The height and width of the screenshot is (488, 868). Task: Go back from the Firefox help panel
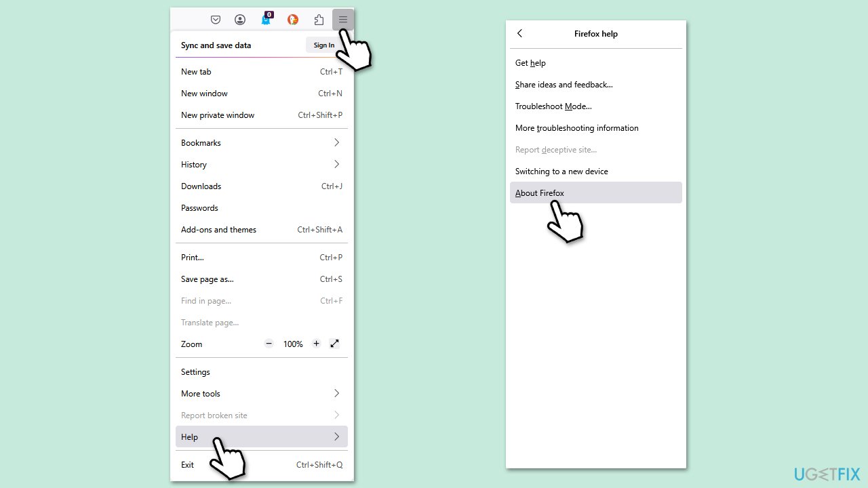[x=519, y=33]
